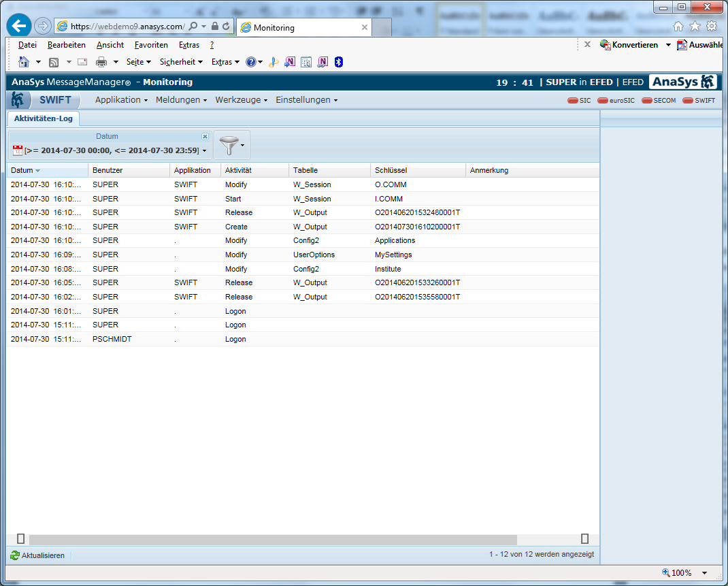Open the browser home page star-bar house icon
728x586 pixels.
click(x=678, y=27)
